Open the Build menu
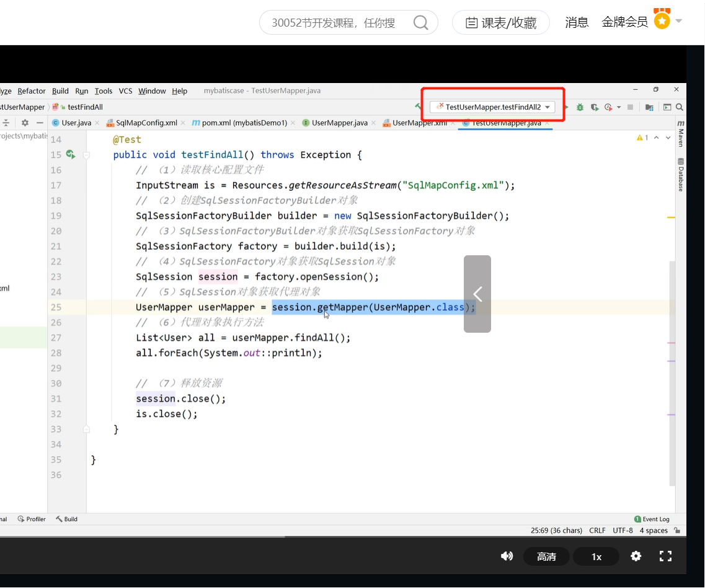The image size is (705, 588). point(60,90)
